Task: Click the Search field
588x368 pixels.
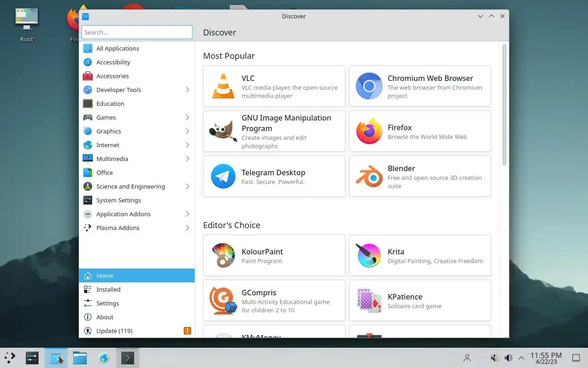Action: (x=137, y=32)
